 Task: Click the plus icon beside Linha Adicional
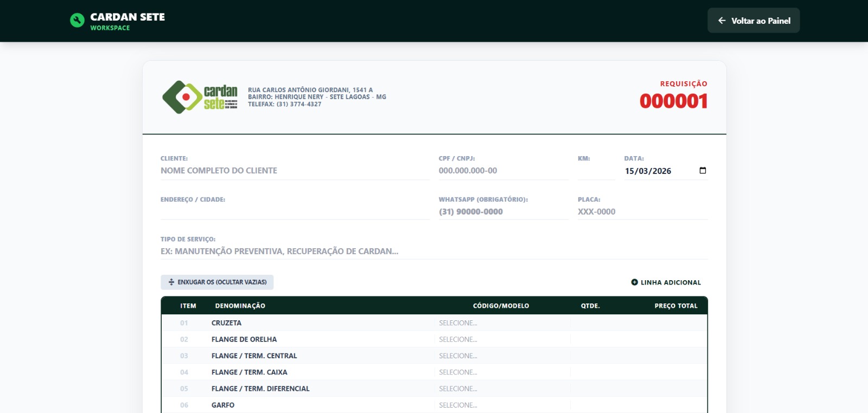point(634,282)
